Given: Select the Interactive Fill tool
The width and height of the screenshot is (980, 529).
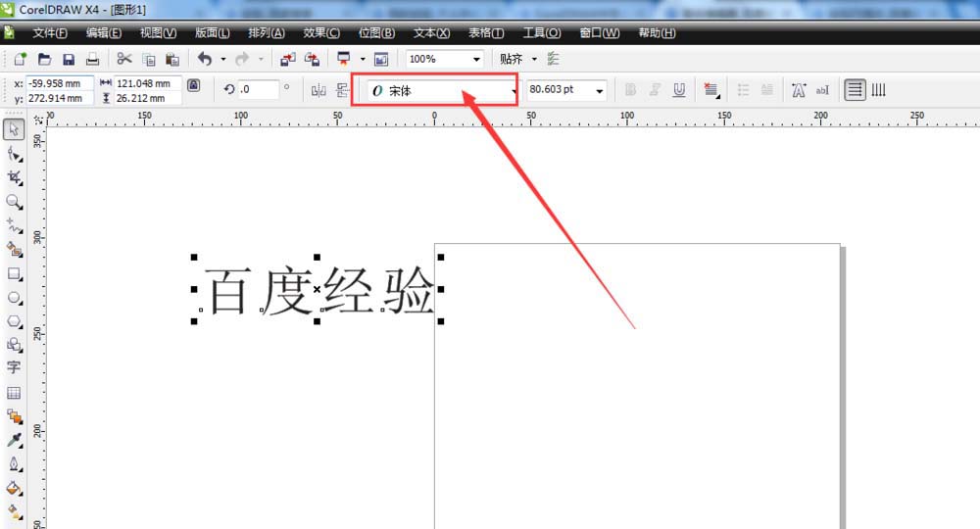Looking at the screenshot, I should (x=15, y=512).
